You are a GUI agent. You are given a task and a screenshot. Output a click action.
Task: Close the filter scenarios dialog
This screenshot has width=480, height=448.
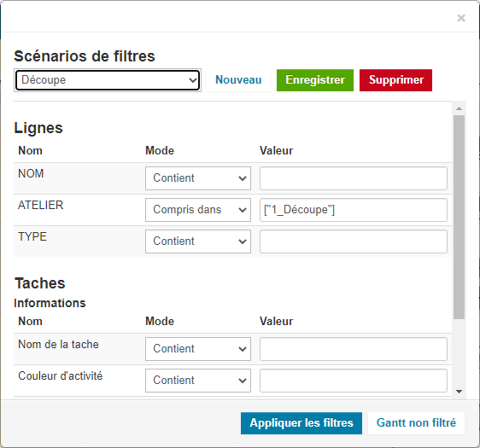461,18
